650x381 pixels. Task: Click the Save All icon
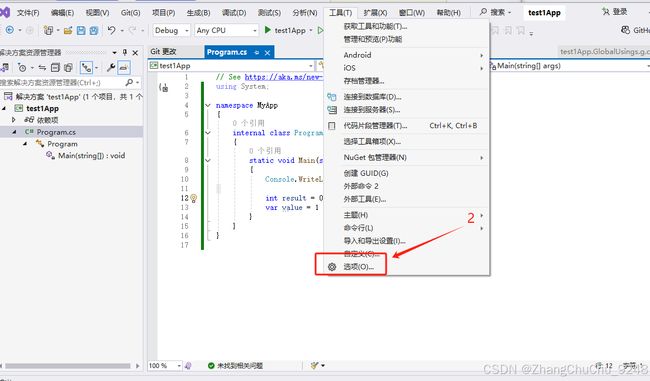click(x=94, y=30)
